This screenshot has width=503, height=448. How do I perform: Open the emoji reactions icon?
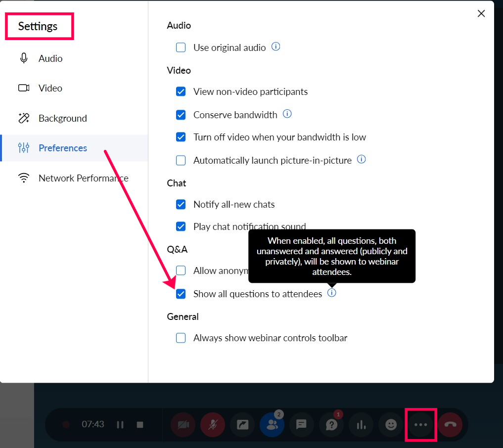(x=391, y=425)
